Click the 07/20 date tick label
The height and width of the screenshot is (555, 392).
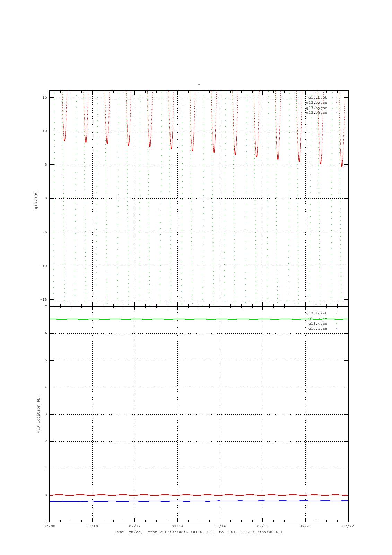tap(305, 526)
